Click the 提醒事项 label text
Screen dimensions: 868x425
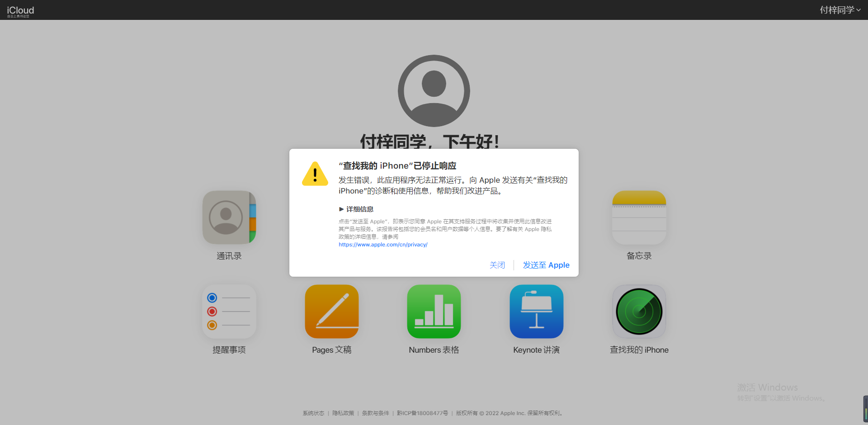229,350
